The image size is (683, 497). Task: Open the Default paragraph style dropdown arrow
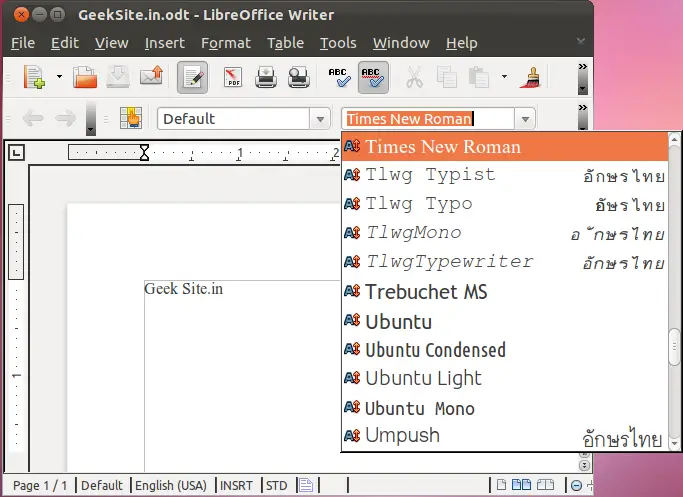pos(320,118)
